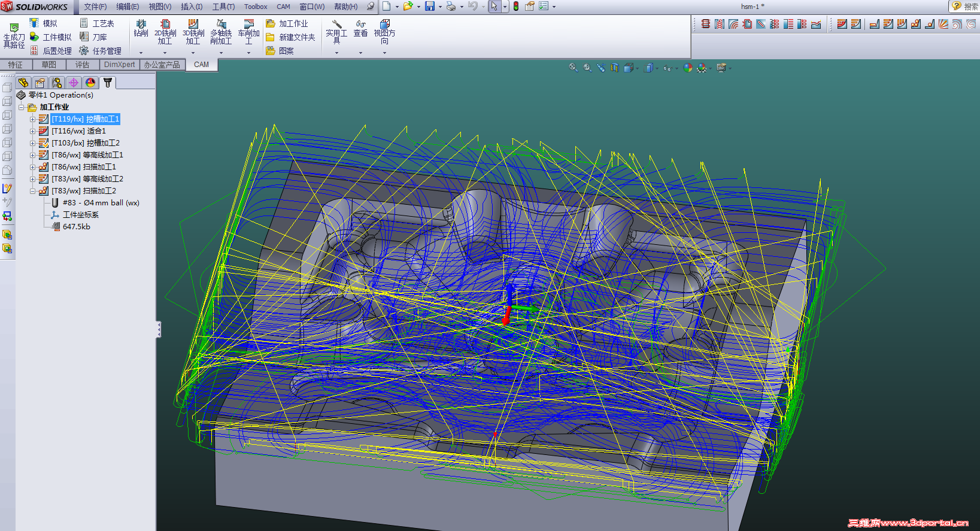Open the FeatureManager design tree tab
The image size is (980, 531).
coord(23,83)
